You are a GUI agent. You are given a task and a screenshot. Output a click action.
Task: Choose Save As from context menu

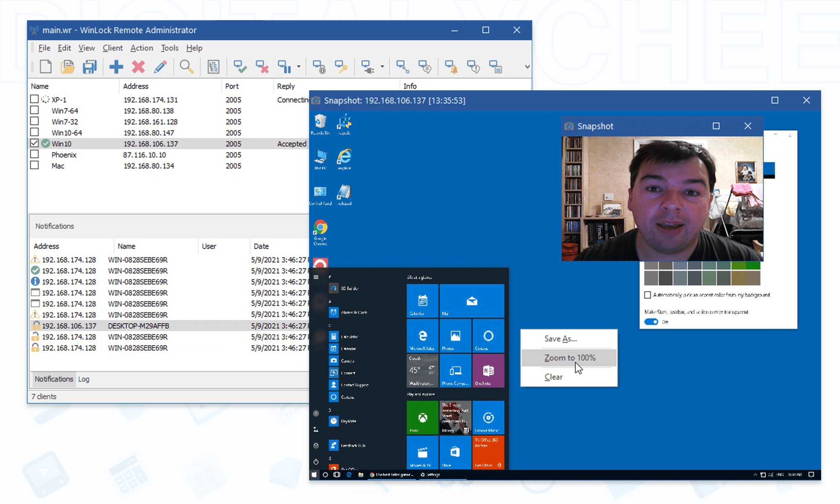click(x=560, y=339)
